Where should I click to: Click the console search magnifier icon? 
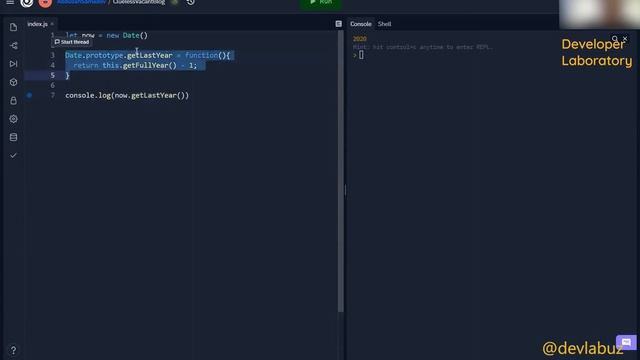pos(615,39)
